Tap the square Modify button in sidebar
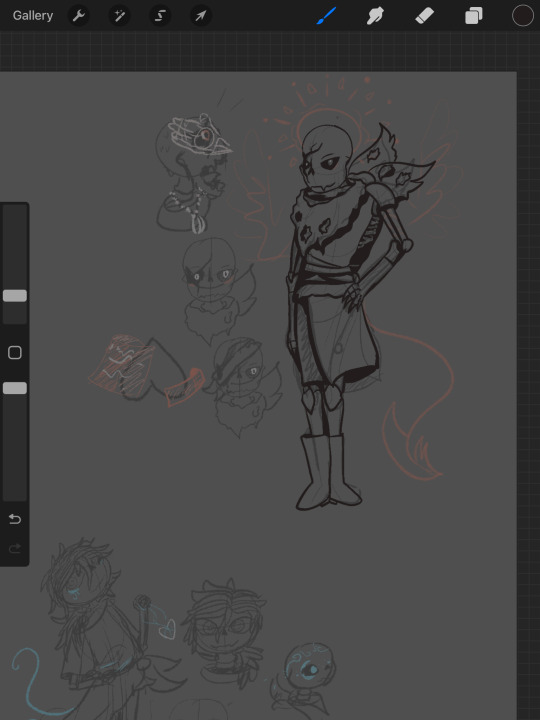Screen dimensions: 540x720 tap(15, 353)
